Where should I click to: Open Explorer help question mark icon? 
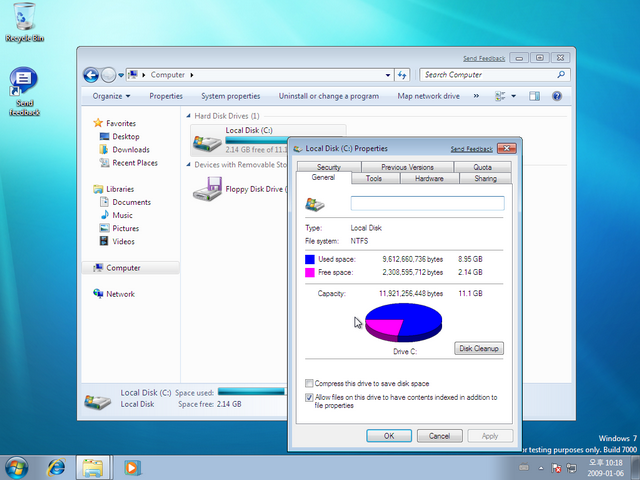557,96
